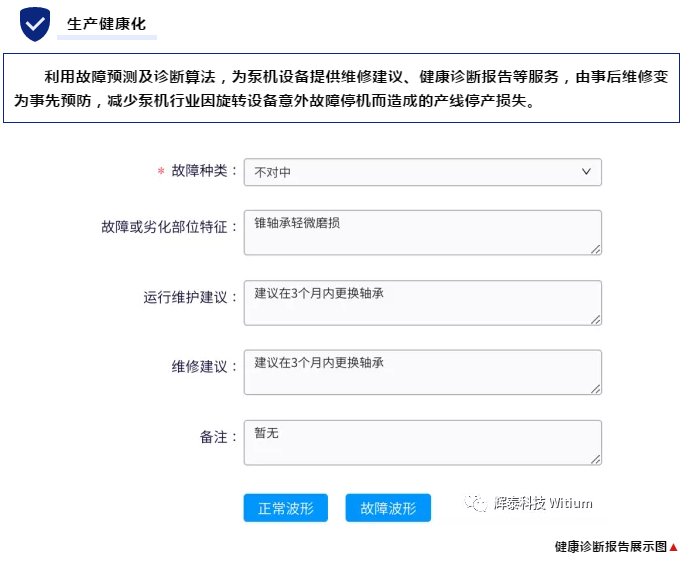The height and width of the screenshot is (561, 685).
Task: Click into the 运行维护建议 text area
Action: point(422,302)
